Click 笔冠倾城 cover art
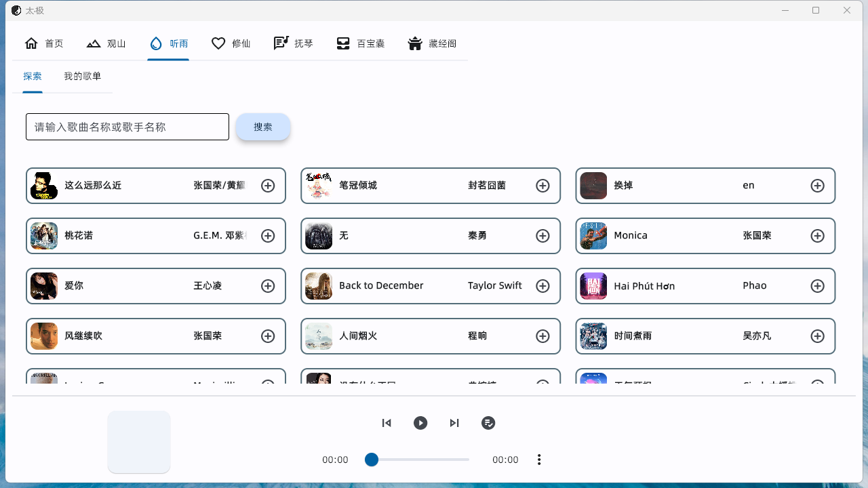 point(319,186)
